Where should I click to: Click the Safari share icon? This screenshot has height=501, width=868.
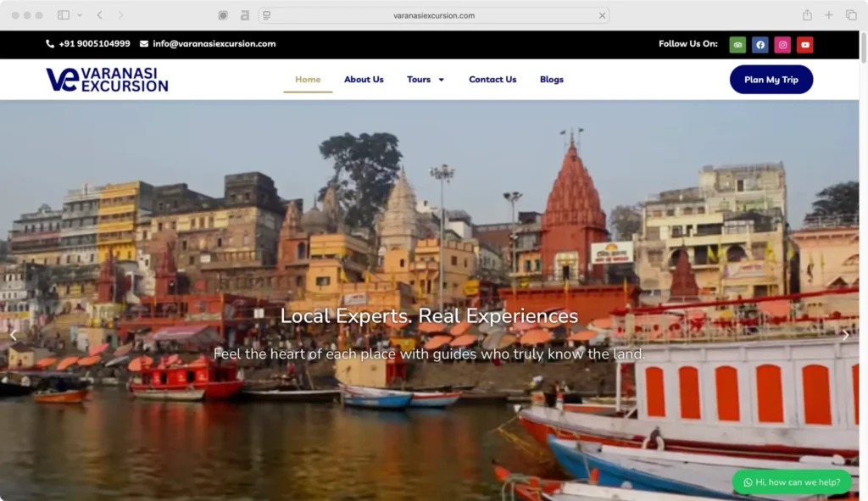point(806,14)
